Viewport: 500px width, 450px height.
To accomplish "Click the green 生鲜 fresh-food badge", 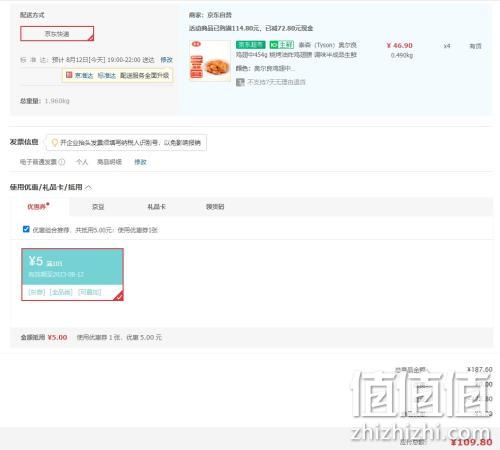I will pyautogui.click(x=282, y=45).
